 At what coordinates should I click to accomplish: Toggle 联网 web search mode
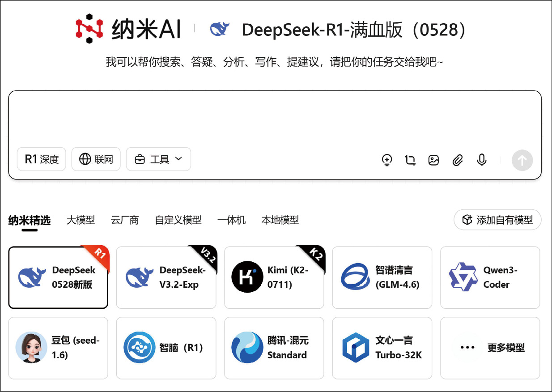[x=96, y=159]
